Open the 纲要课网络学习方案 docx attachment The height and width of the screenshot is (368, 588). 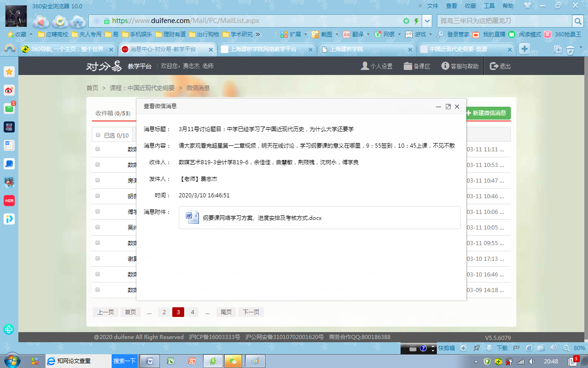tap(262, 218)
